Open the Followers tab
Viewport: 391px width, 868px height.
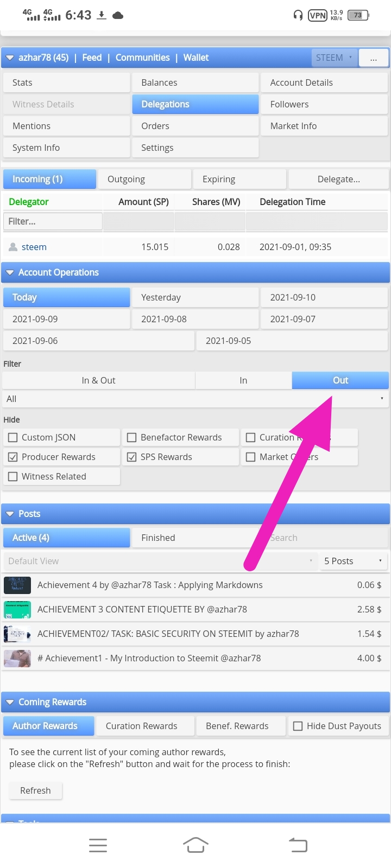(324, 104)
